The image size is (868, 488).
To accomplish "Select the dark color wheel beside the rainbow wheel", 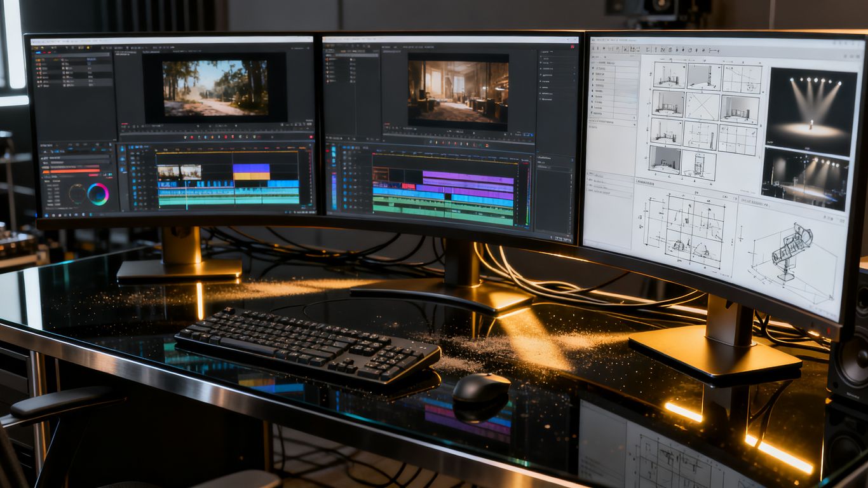I will [77, 193].
